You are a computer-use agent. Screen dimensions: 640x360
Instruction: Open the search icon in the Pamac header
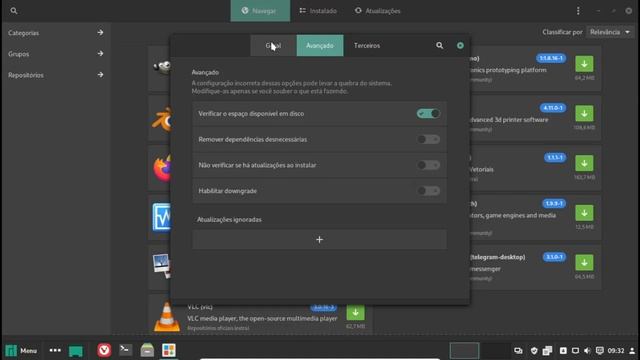pyautogui.click(x=14, y=11)
